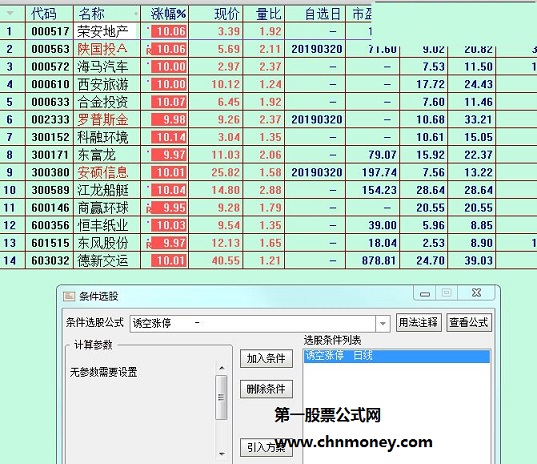Select stock 合金投资
Viewport: 537px width, 464px height.
[103, 102]
